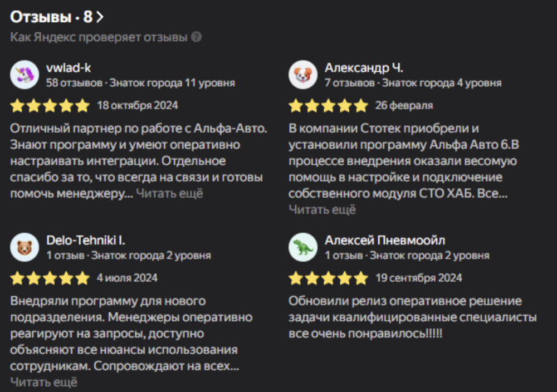Click the star rating in vwlad-k's review
557x392 pixels.
pos(50,105)
